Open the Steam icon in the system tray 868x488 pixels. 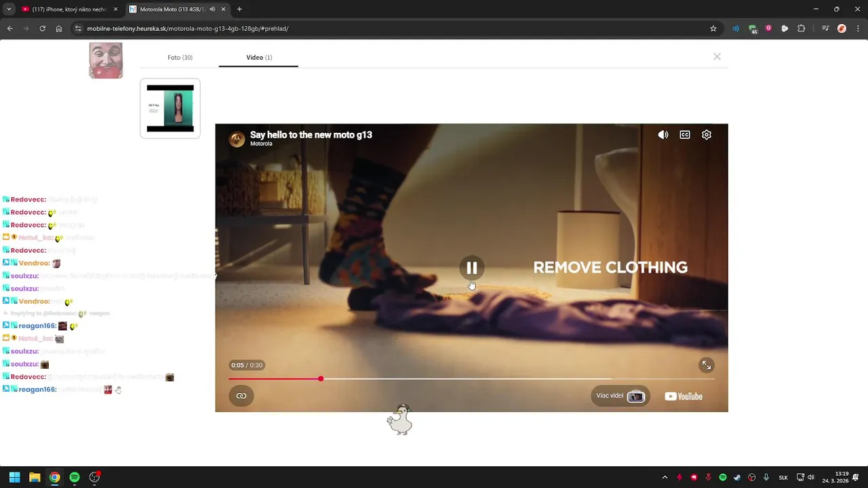click(737, 477)
